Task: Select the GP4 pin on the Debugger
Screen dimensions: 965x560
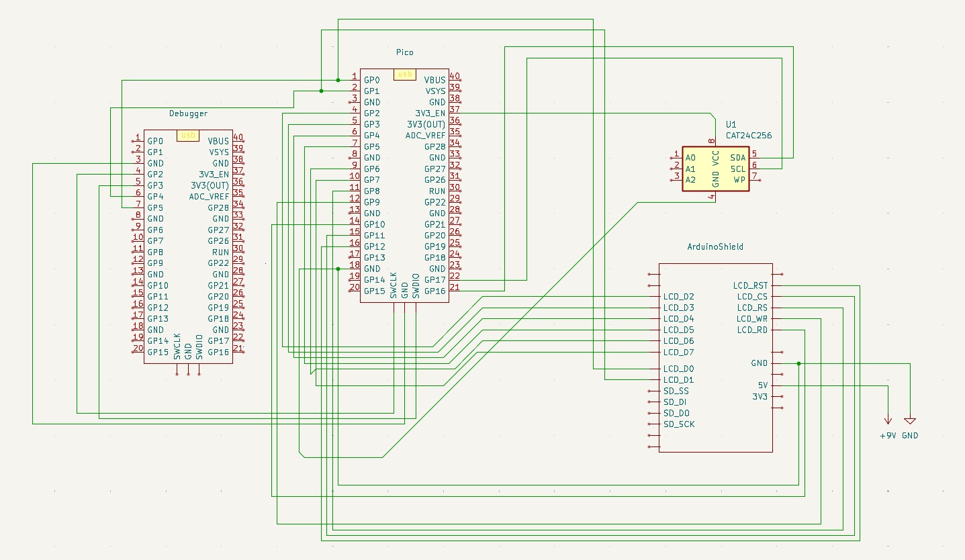Action: click(155, 196)
